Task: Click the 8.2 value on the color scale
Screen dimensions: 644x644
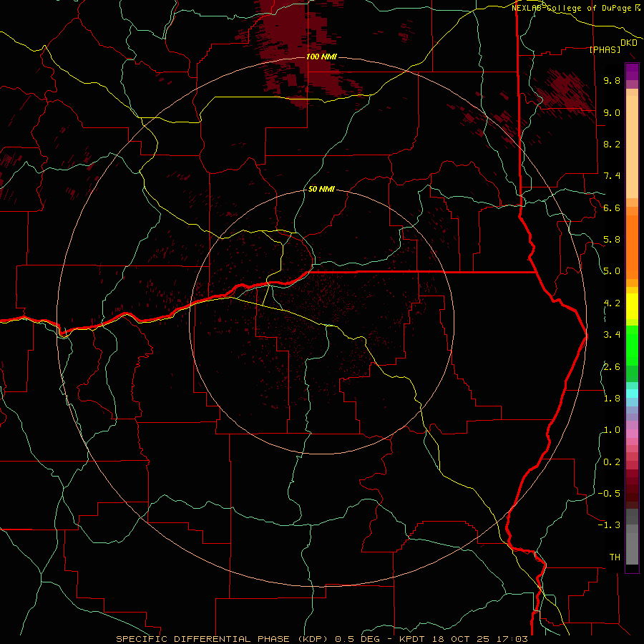Action: pos(612,144)
